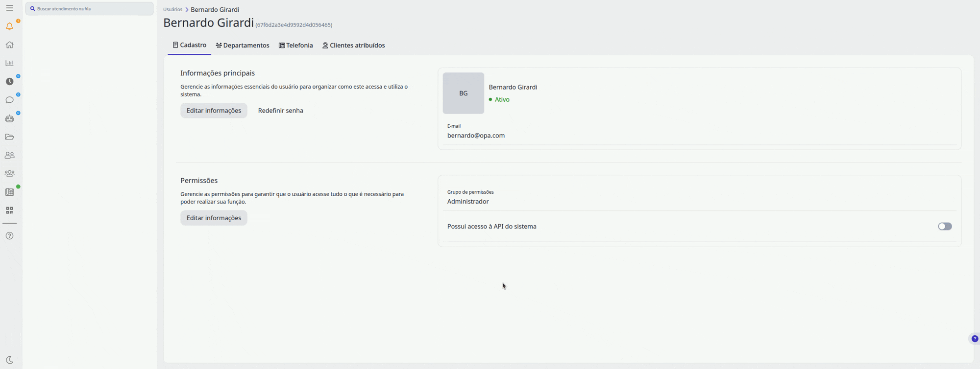The image size is (980, 369).
Task: Go to the home icon
Action: 9,45
